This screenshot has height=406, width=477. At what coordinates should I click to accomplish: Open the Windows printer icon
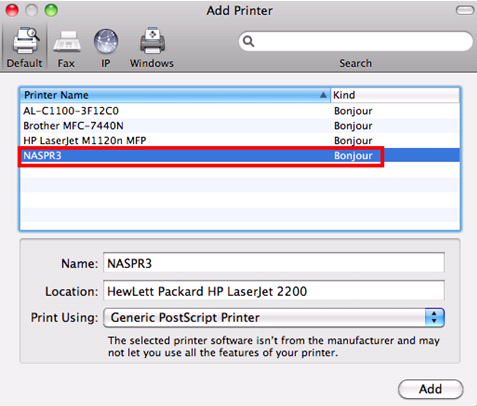coord(152,41)
